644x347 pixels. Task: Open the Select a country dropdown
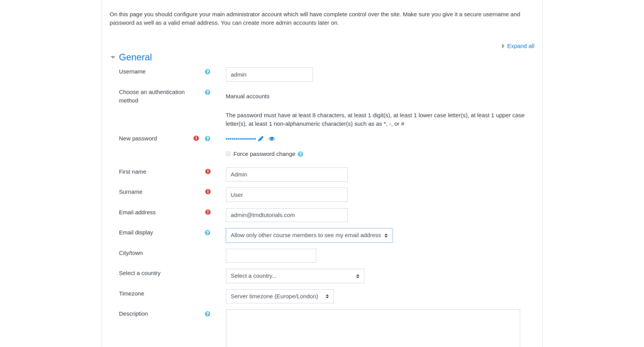pyautogui.click(x=294, y=276)
